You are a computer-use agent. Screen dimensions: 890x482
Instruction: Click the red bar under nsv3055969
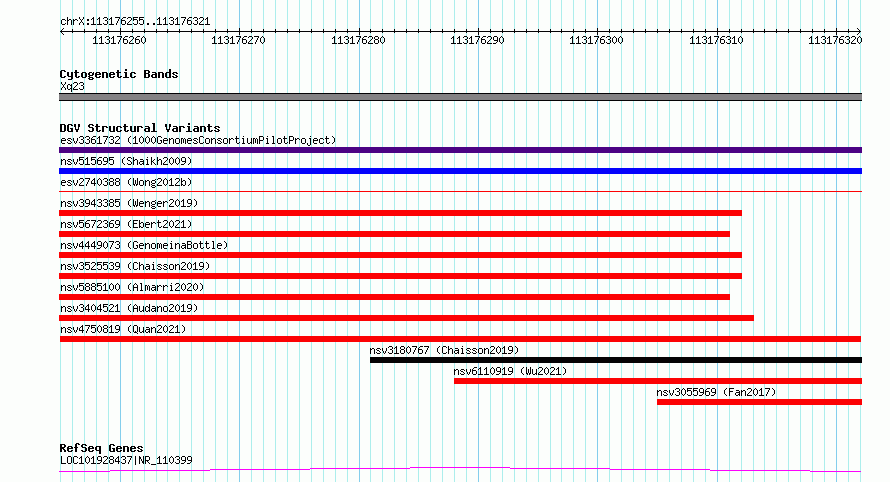759,402
